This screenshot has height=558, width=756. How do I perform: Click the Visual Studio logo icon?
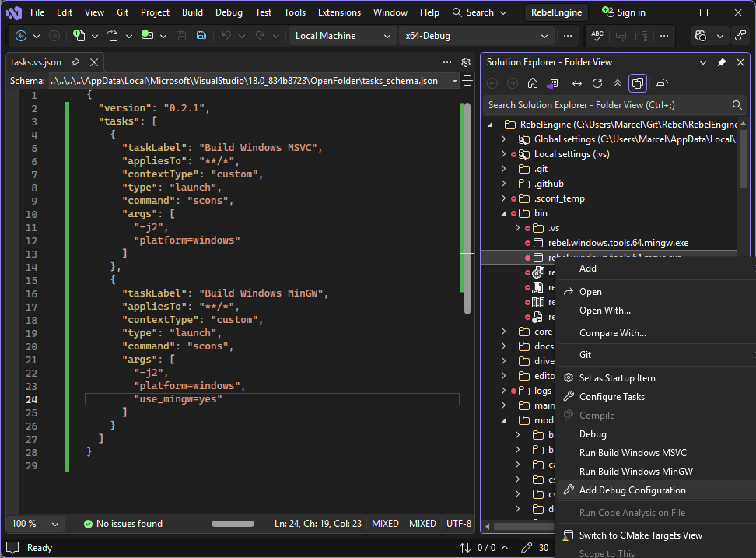coord(13,12)
